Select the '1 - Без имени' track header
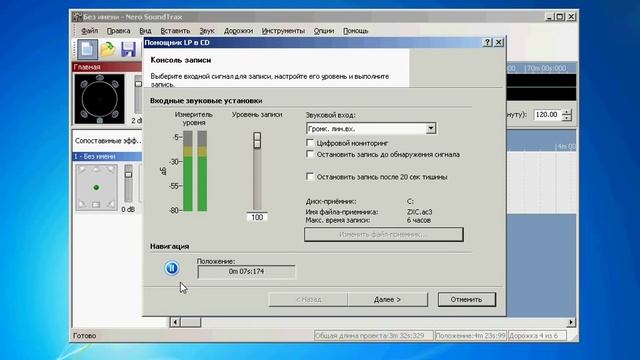This screenshot has width=640, height=360. [x=107, y=156]
